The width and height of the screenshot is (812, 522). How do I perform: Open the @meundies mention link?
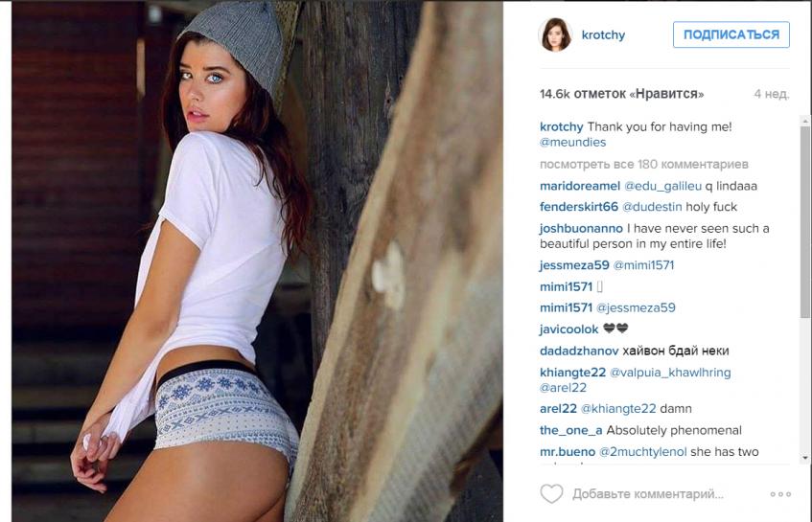click(572, 143)
